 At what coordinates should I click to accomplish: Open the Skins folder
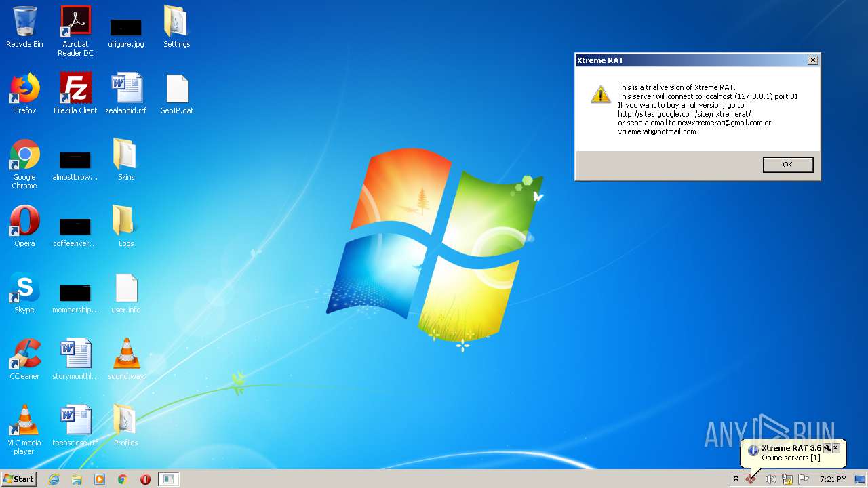(126, 160)
